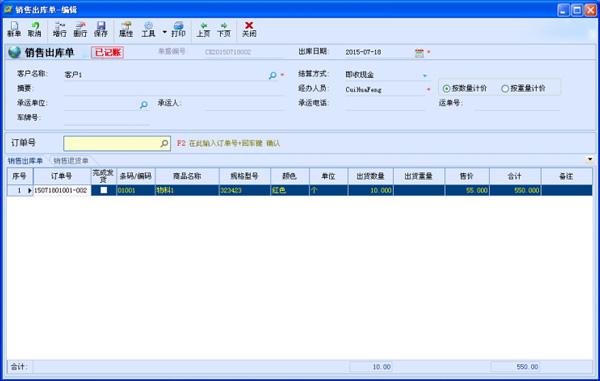
Task: Open the 出库日期 calendar picker icon
Action: 419,53
